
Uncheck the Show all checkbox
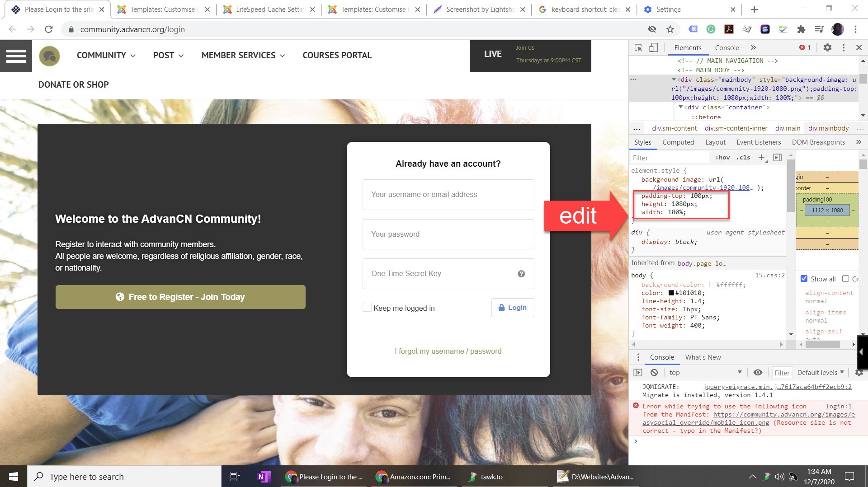804,279
